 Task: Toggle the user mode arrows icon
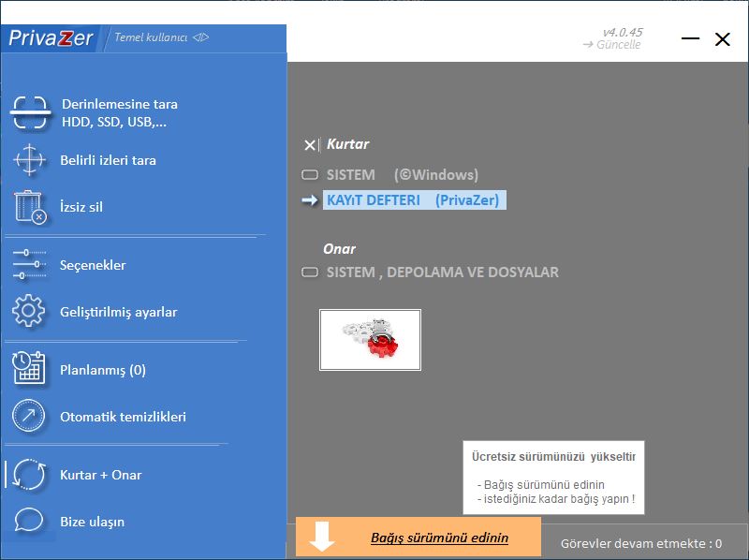[200, 37]
